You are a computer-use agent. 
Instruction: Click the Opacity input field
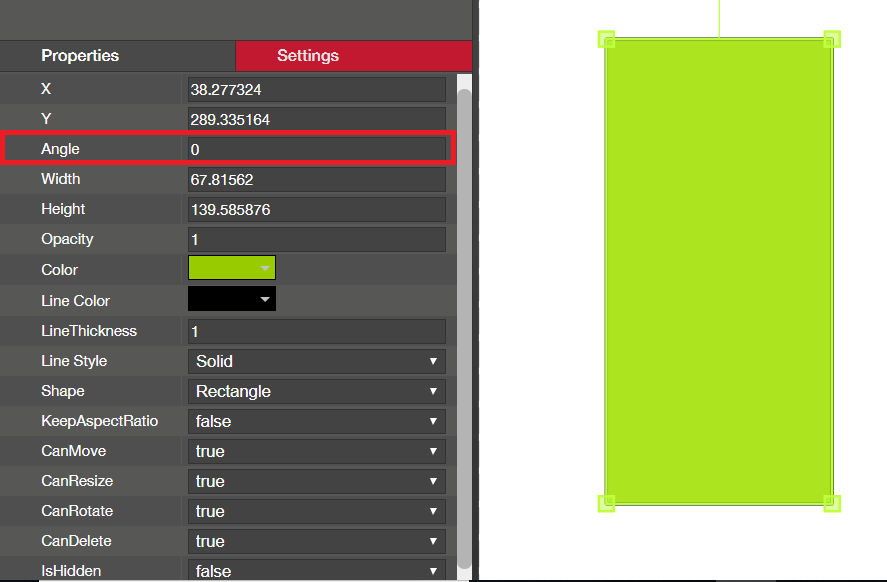pos(316,240)
